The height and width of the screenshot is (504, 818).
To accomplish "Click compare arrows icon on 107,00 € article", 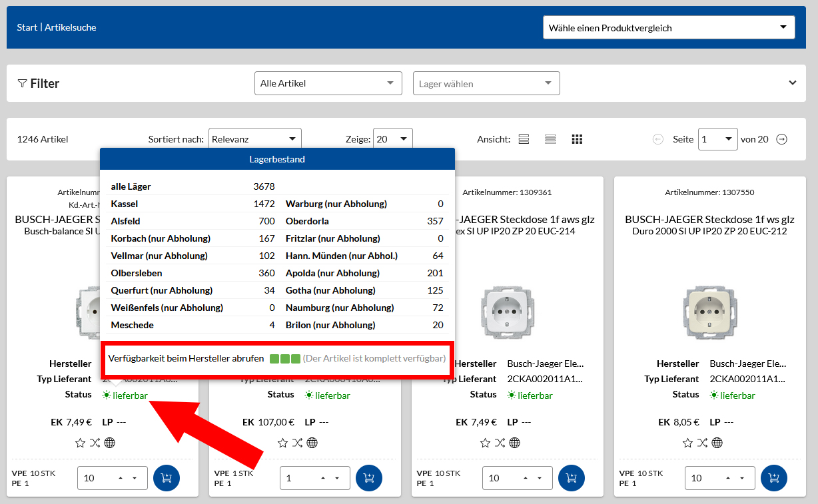I will coord(298,443).
